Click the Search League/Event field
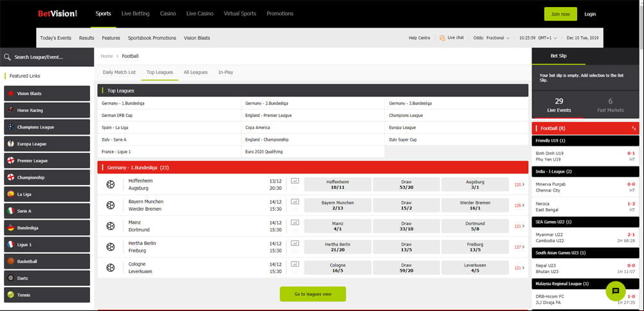 point(47,57)
